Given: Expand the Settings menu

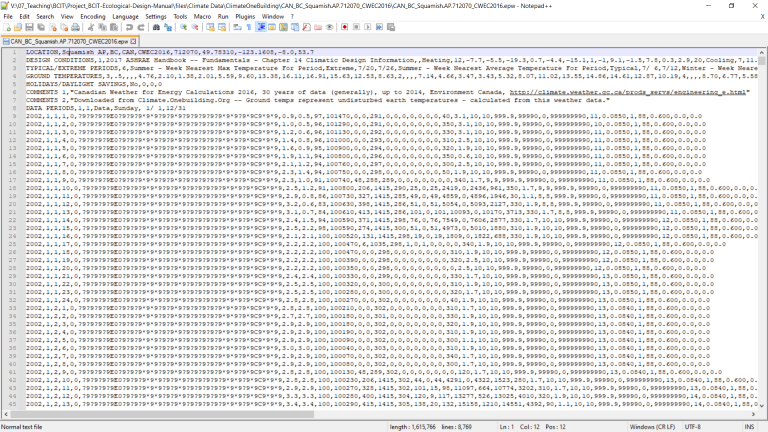Looking at the screenshot, I should (x=156, y=17).
